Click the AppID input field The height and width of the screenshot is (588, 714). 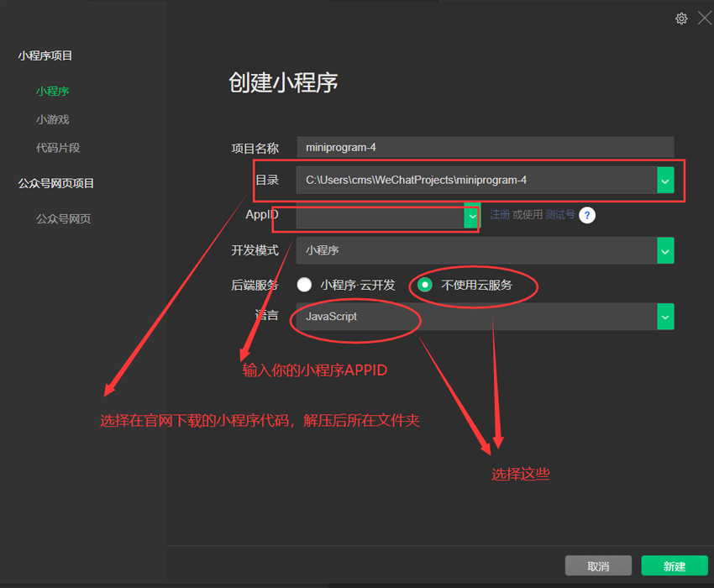click(379, 216)
